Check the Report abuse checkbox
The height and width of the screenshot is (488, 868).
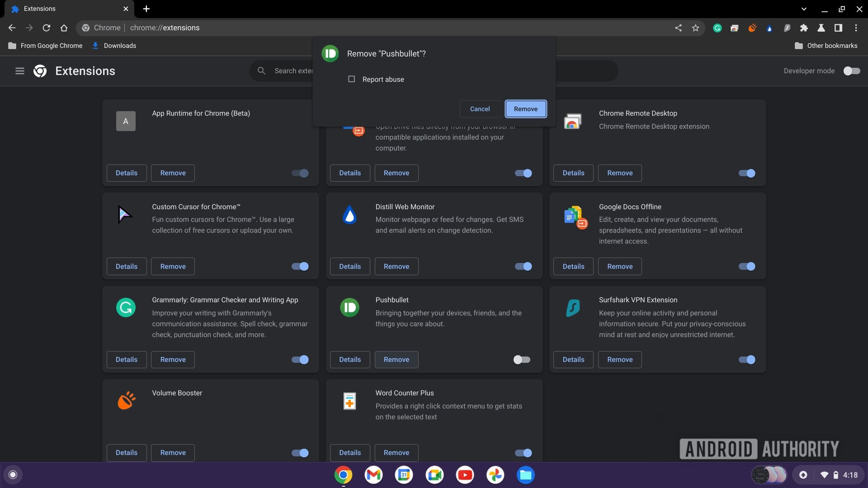[x=351, y=79]
